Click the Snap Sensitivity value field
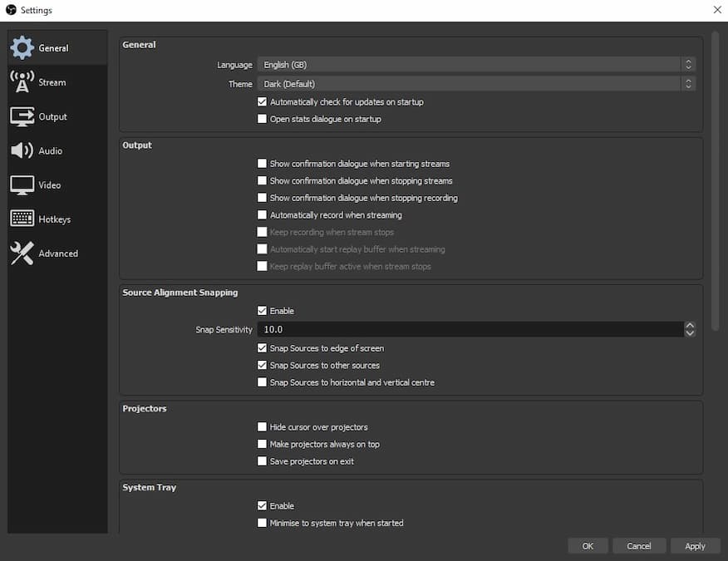Image resolution: width=728 pixels, height=561 pixels. (x=470, y=329)
